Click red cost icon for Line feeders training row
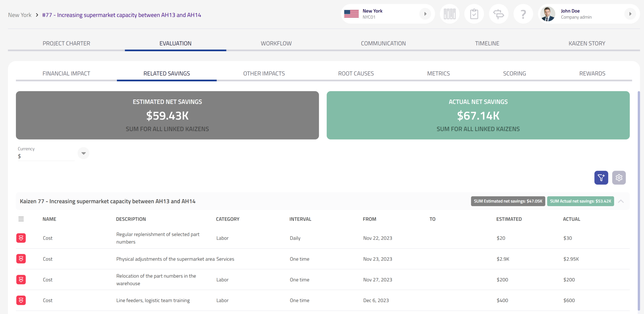The width and height of the screenshot is (644, 314). (21, 300)
